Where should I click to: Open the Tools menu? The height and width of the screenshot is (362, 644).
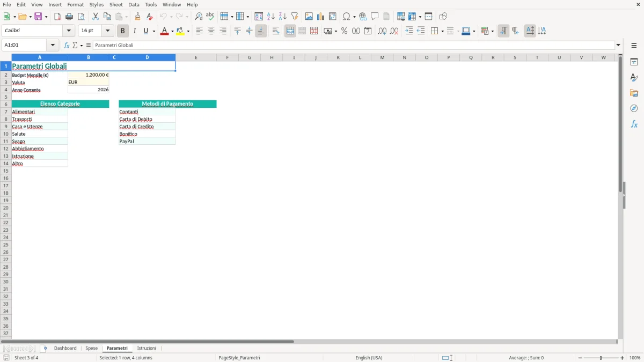click(151, 4)
